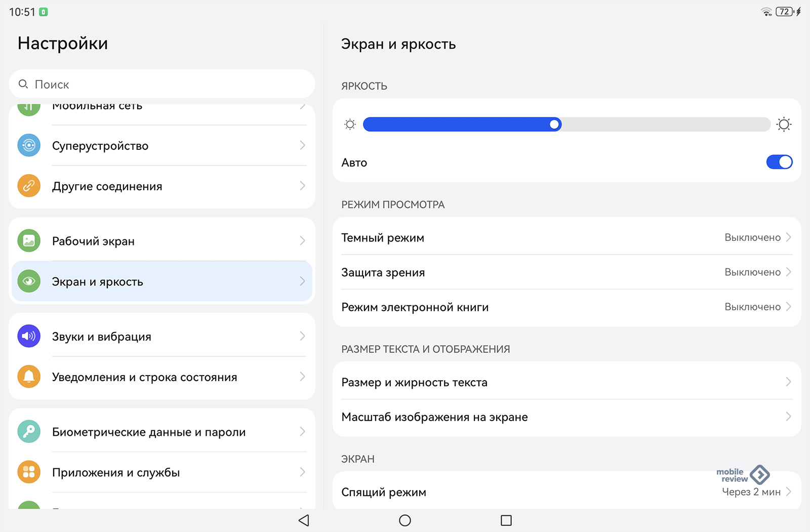This screenshot has height=532, width=810.
Task: Open Режим электронной книги setting
Action: [x=566, y=307]
